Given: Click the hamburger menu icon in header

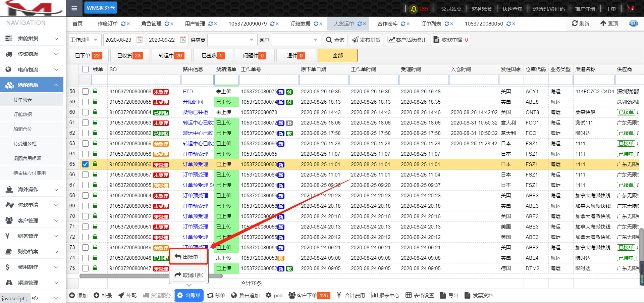Looking at the screenshot, I should coord(74,8).
